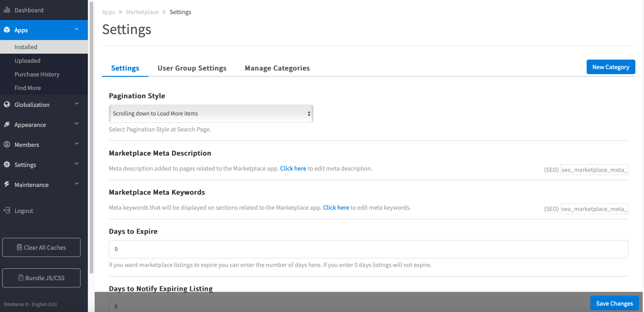
Task: Click the English (US) language text
Action: pos(44,304)
